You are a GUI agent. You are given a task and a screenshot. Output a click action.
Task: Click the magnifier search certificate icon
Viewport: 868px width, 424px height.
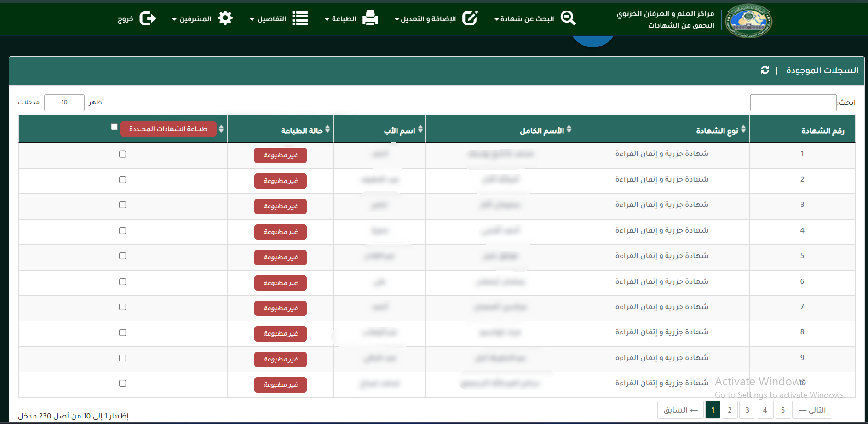pos(568,18)
